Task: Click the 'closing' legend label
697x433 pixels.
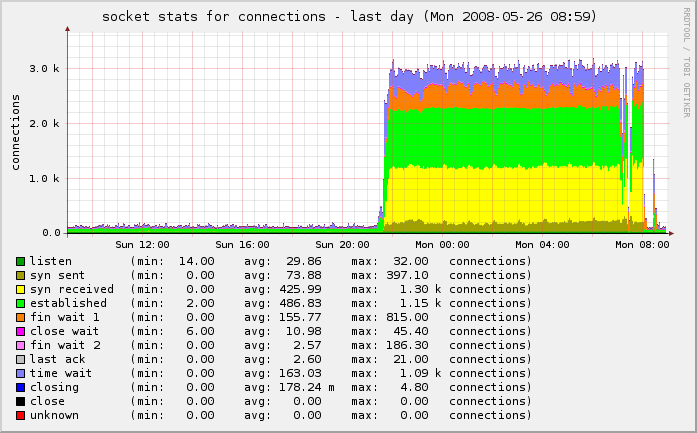Action: coord(54,388)
